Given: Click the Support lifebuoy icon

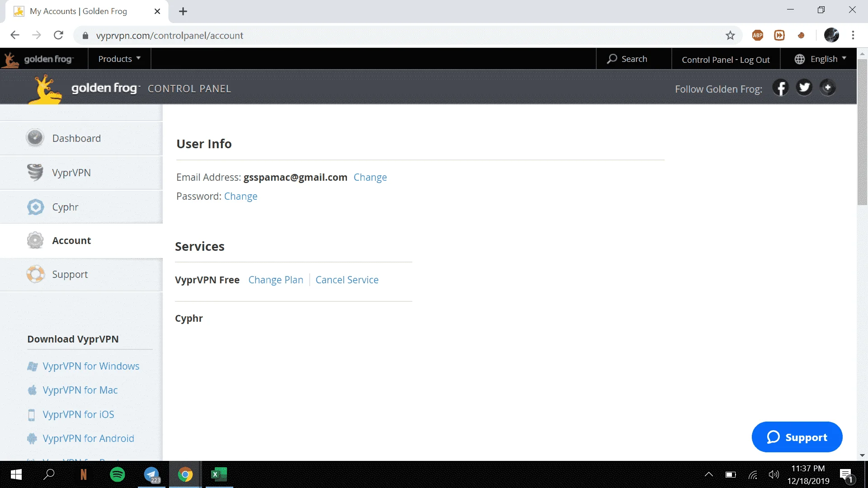Looking at the screenshot, I should pos(35,274).
